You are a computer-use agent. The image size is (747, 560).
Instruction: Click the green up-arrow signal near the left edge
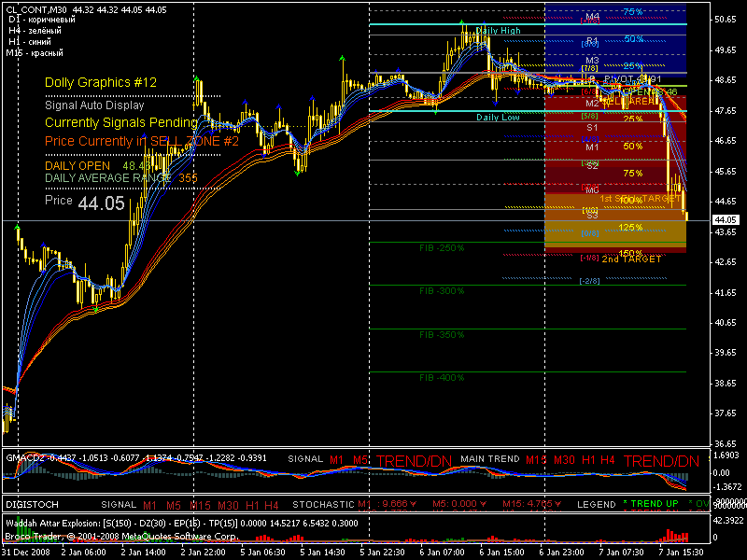(x=18, y=229)
